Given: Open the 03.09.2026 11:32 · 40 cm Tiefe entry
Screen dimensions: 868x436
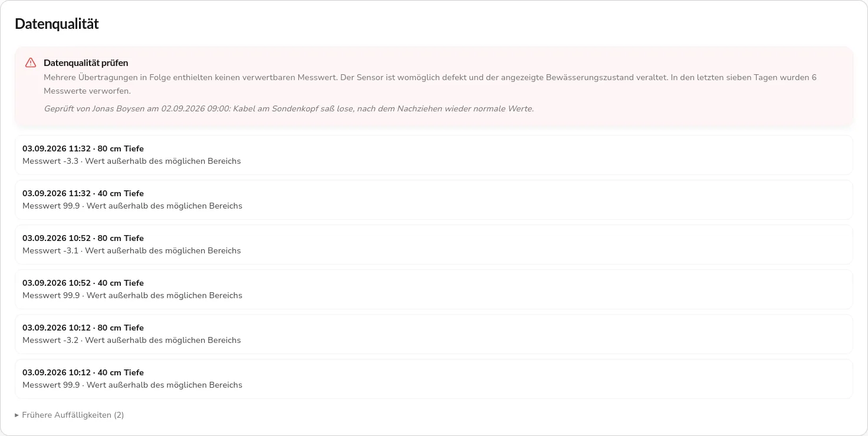Looking at the screenshot, I should click(434, 200).
